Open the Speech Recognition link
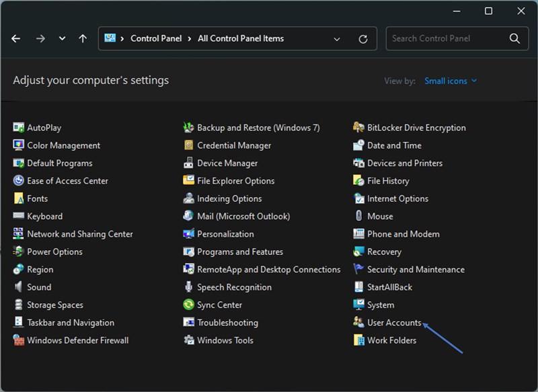538x392 pixels. 234,287
